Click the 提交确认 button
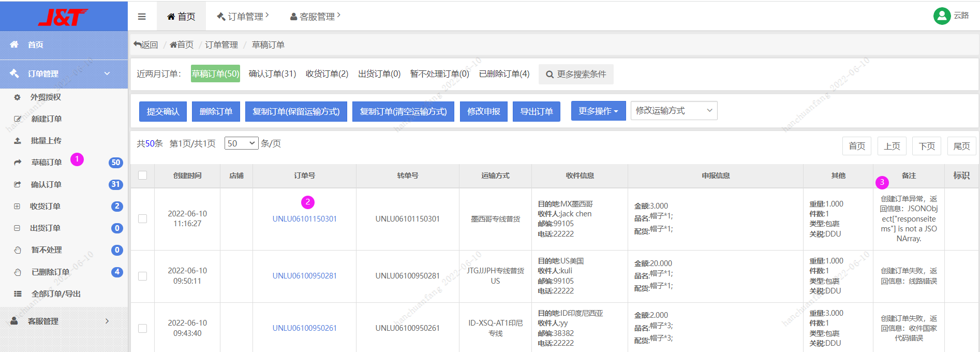The width and height of the screenshot is (980, 352). [163, 111]
